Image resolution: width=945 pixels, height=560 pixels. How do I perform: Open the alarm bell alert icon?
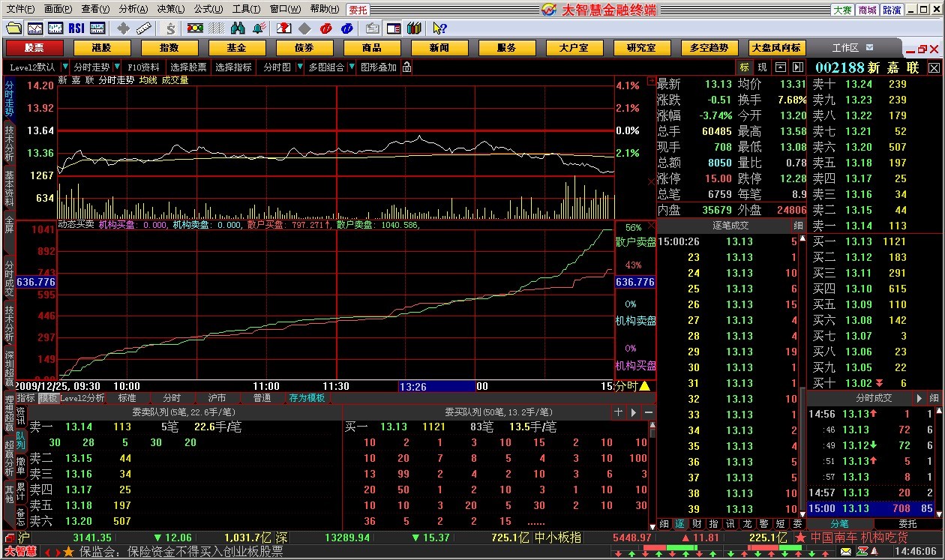(258, 28)
